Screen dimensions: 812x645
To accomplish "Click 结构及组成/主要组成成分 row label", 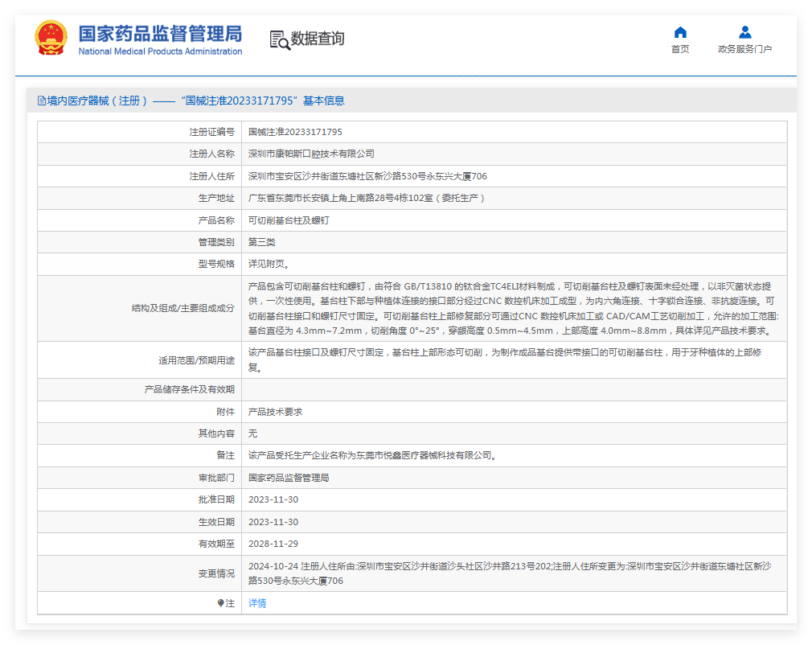I will (182, 308).
